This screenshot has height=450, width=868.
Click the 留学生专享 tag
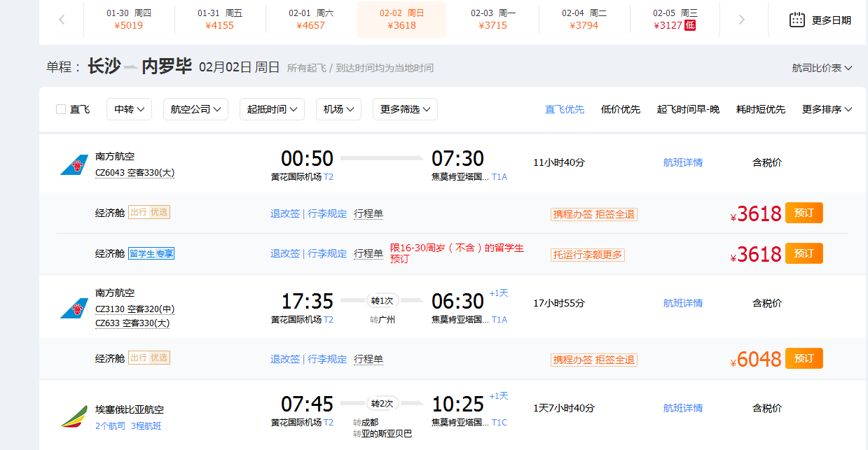151,253
